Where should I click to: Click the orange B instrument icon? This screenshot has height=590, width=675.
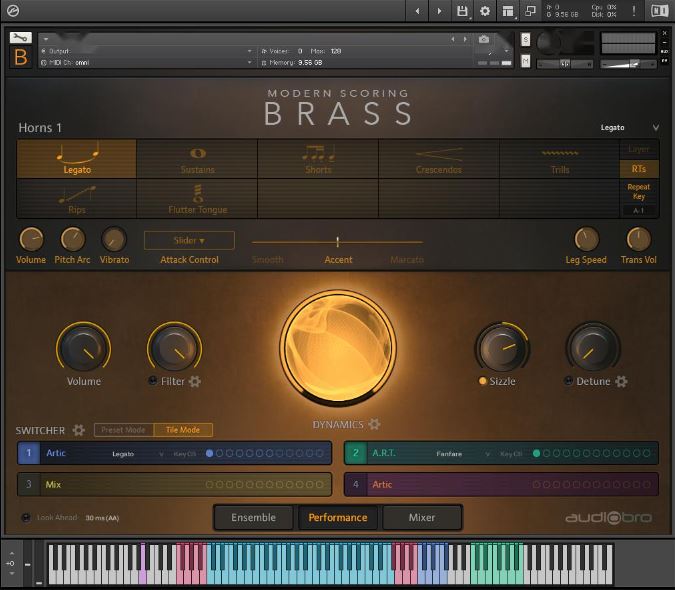20,57
